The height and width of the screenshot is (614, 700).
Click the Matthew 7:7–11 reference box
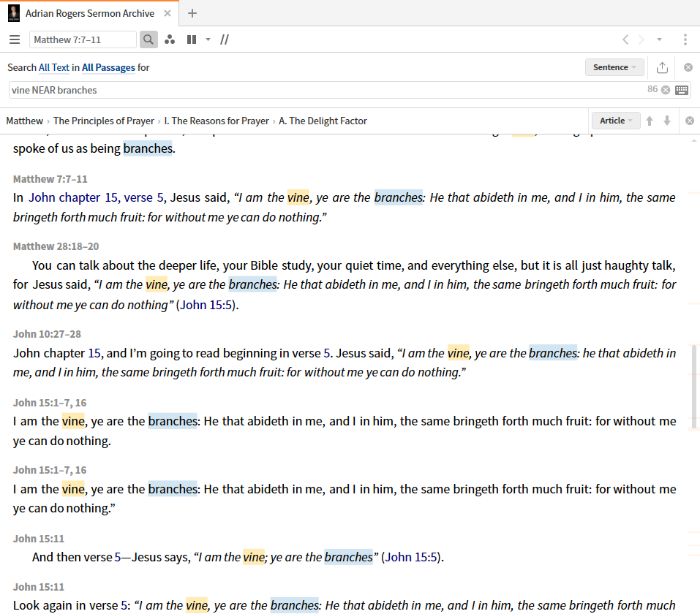83,39
